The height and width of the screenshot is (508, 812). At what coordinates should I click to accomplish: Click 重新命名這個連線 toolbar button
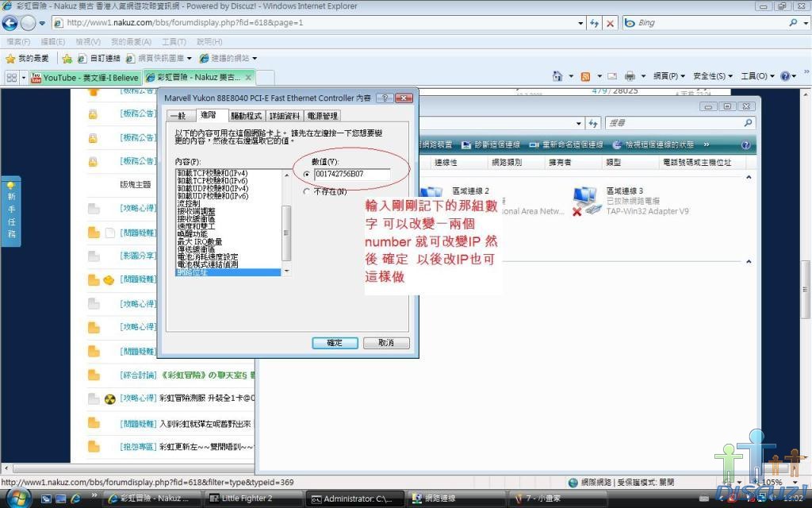point(565,144)
